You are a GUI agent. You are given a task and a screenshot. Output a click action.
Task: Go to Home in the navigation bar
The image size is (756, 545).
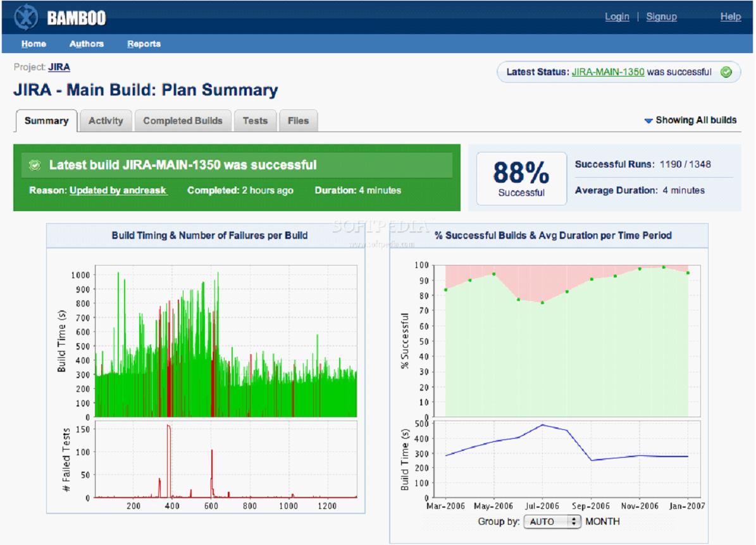click(34, 44)
